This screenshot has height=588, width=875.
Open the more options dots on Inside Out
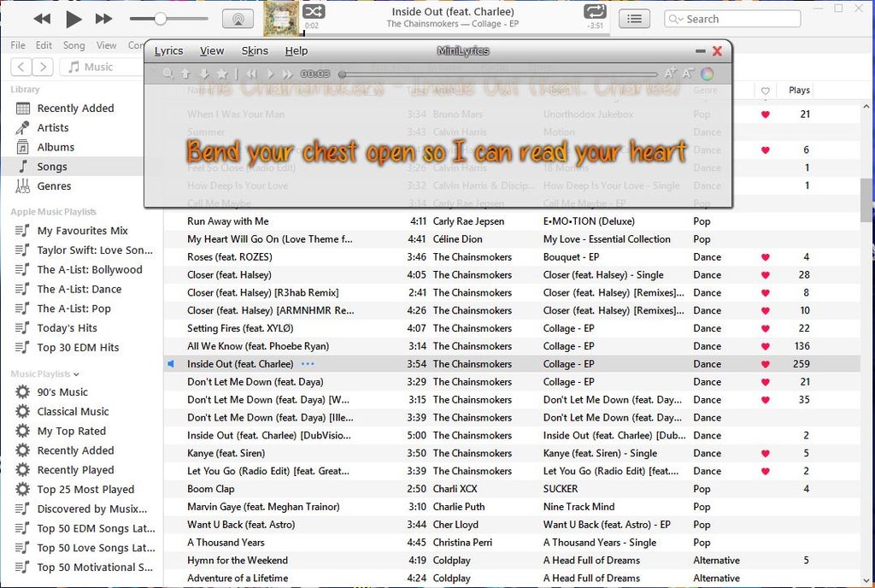[308, 364]
